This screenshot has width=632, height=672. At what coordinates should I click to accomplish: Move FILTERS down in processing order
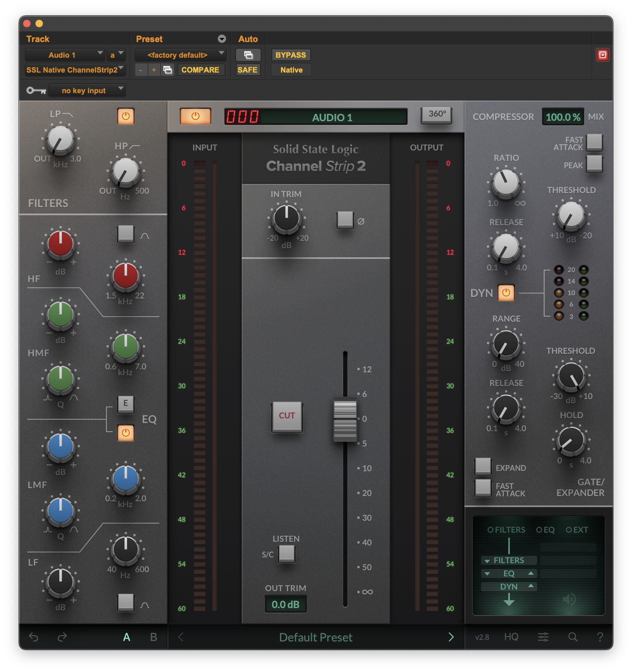487,561
